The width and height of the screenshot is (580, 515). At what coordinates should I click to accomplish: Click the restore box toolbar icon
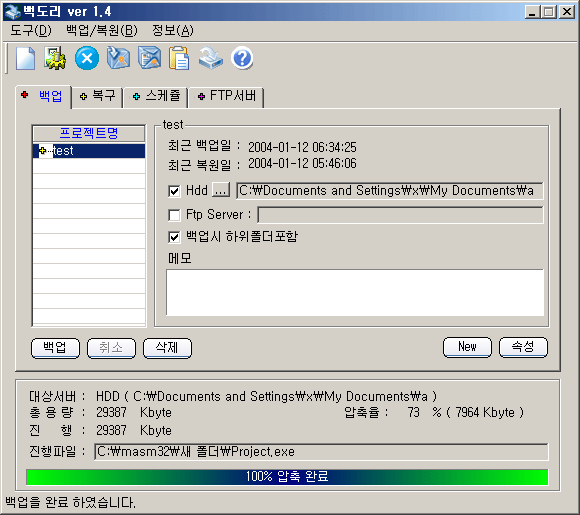tap(149, 58)
